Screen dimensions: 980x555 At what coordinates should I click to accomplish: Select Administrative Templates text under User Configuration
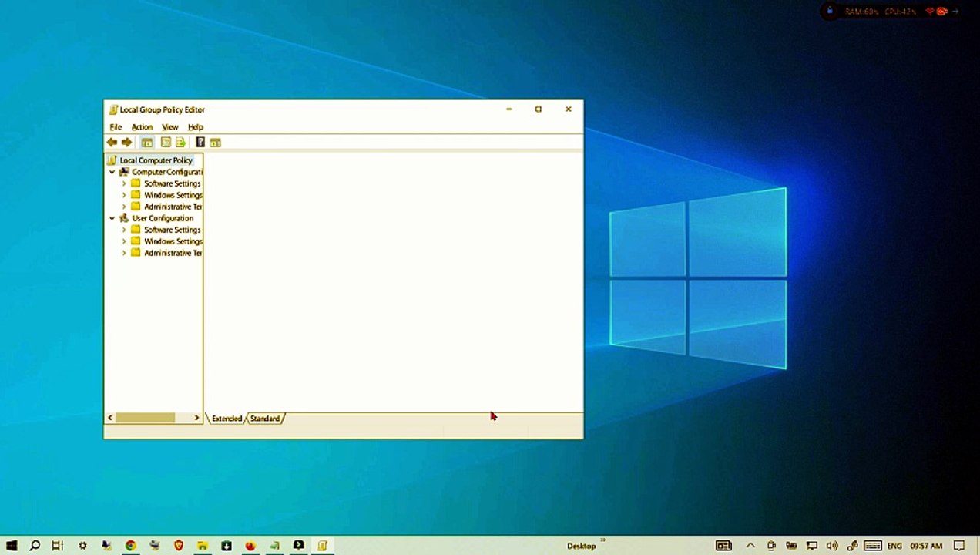[x=173, y=253]
